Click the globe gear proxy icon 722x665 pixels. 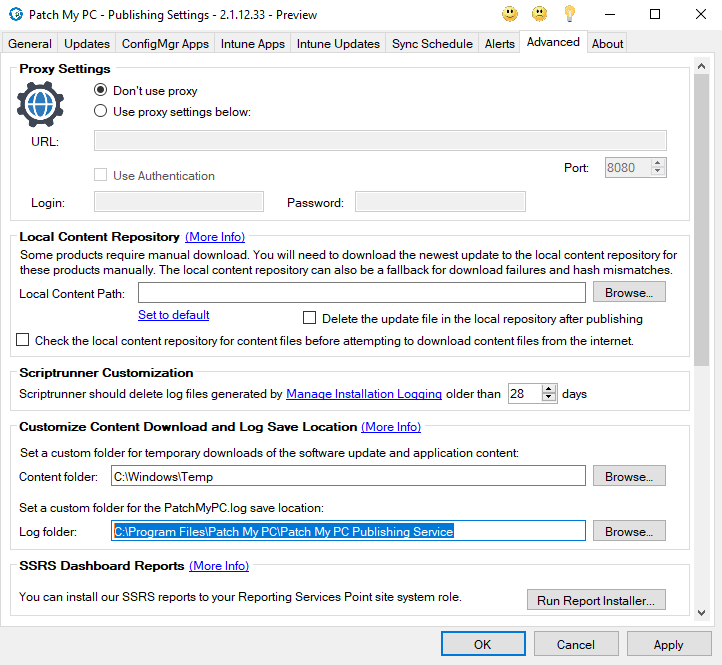pyautogui.click(x=40, y=105)
